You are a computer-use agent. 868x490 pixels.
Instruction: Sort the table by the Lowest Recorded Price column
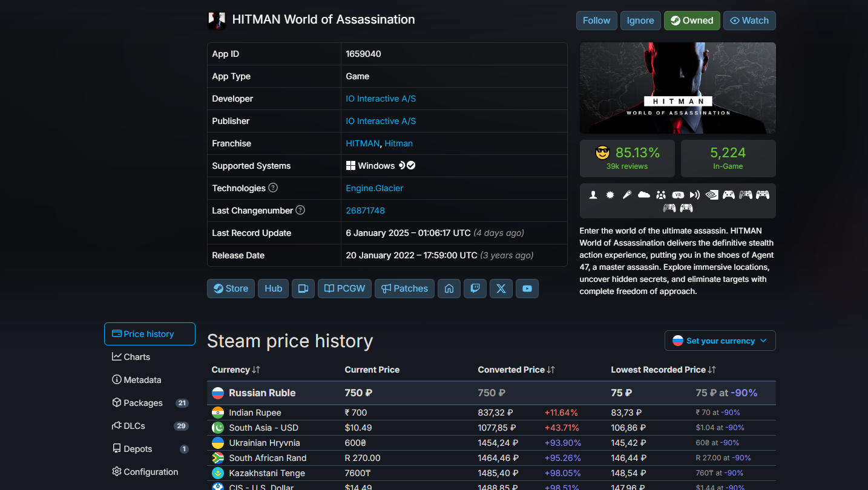point(663,370)
